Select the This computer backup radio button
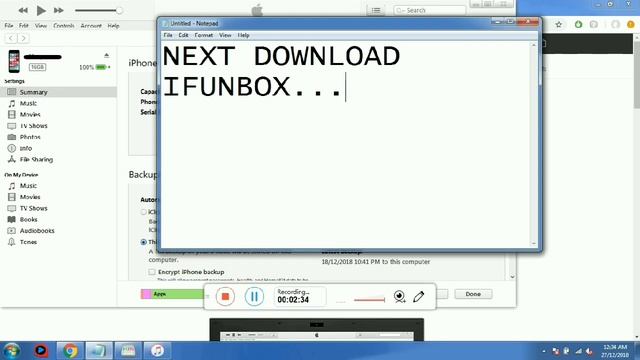640x360 pixels. 143,242
